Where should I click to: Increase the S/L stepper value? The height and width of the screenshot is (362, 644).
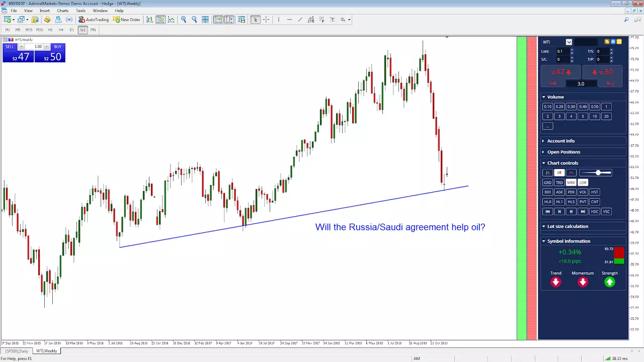point(572,58)
